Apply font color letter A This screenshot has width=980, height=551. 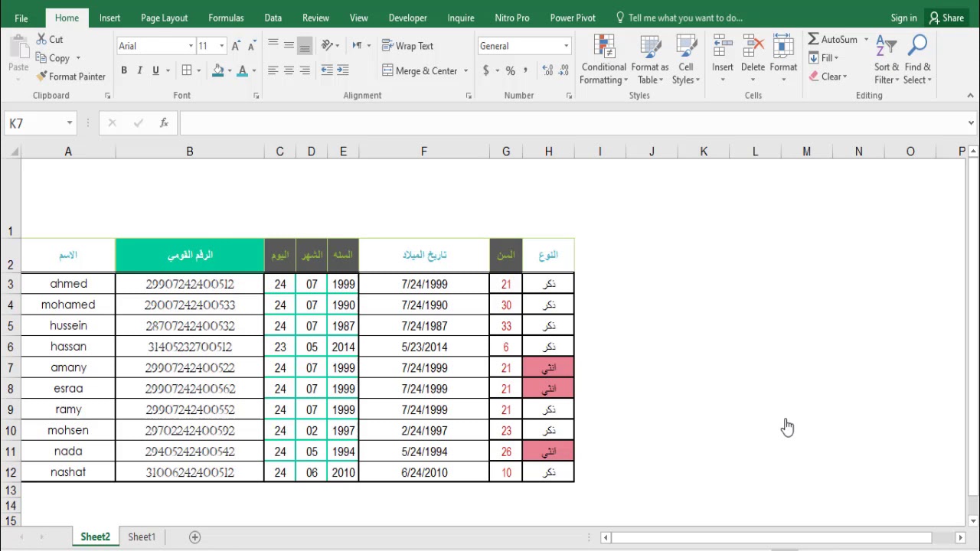coord(242,70)
